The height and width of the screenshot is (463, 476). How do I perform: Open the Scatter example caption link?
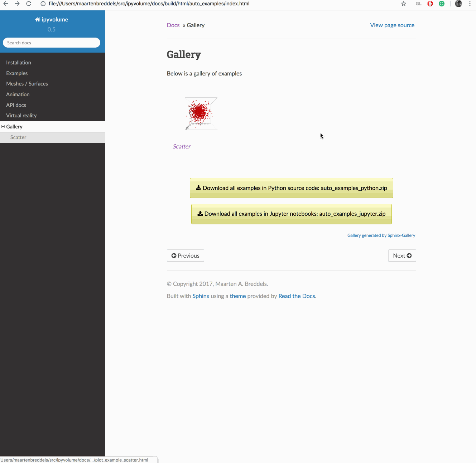(x=182, y=146)
